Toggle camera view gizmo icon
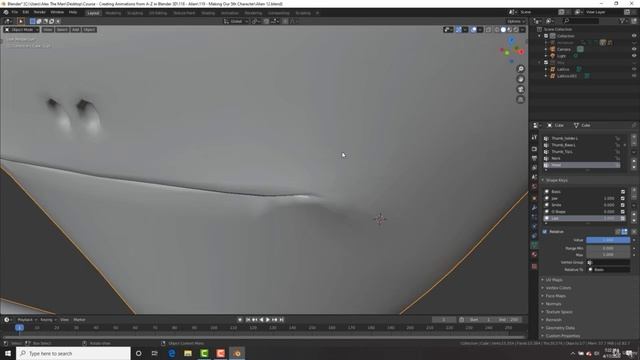This screenshot has width=640, height=360. point(520,89)
